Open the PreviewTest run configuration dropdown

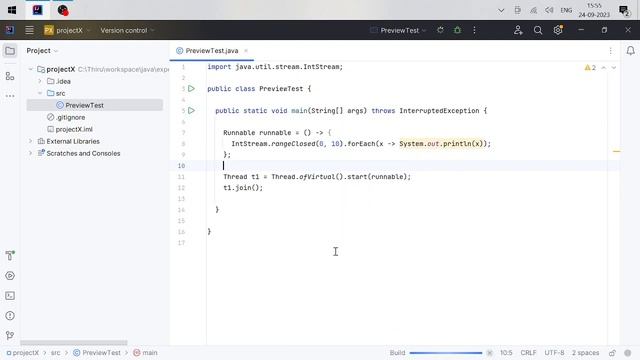tap(398, 30)
